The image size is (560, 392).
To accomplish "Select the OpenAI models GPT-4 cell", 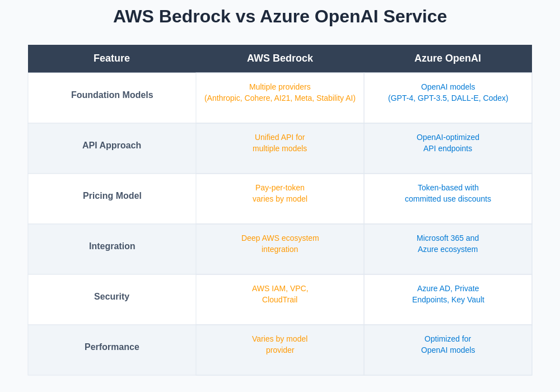I will (x=448, y=93).
